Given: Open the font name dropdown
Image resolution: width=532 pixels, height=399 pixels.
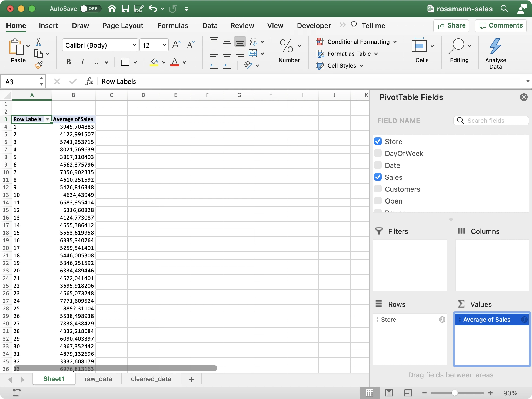Looking at the screenshot, I should 134,45.
